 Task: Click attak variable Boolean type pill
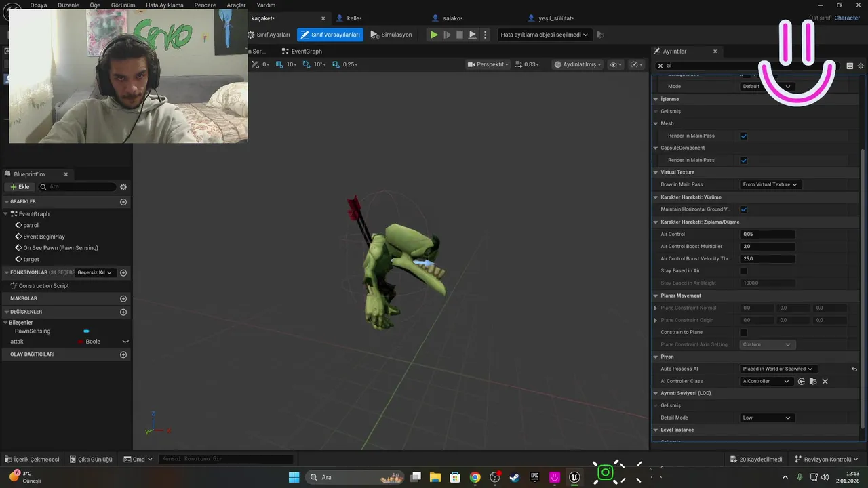89,342
